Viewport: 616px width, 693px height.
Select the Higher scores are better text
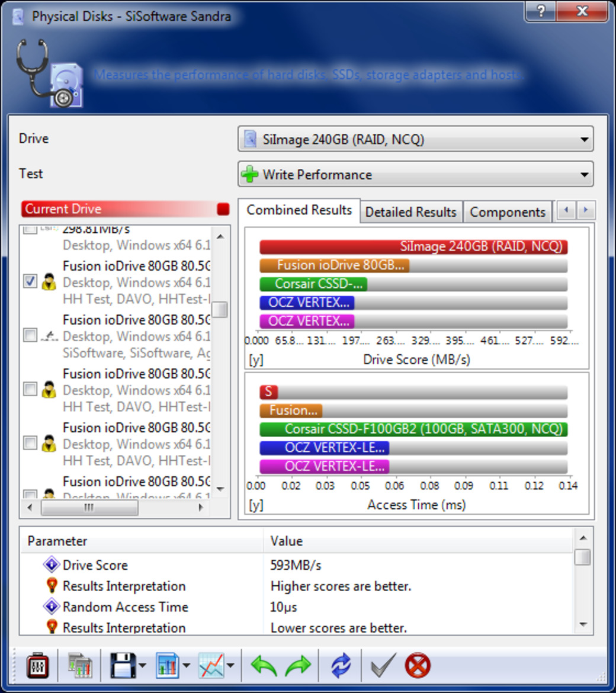click(x=341, y=586)
